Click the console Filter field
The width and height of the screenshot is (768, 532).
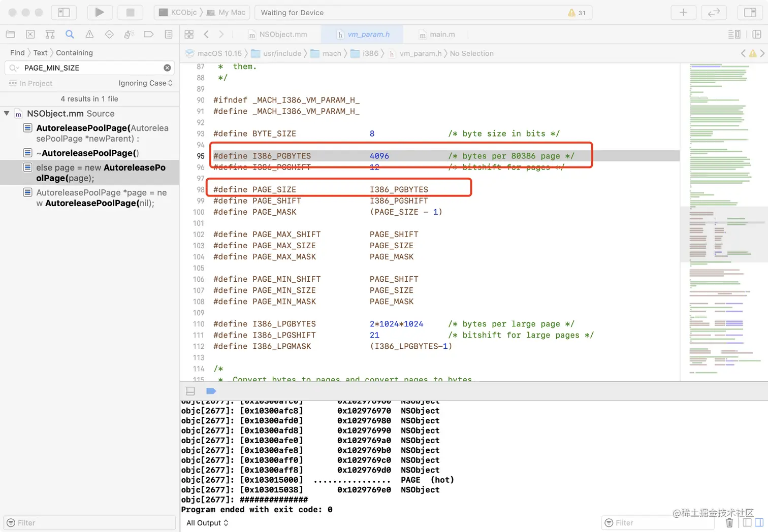[658, 523]
